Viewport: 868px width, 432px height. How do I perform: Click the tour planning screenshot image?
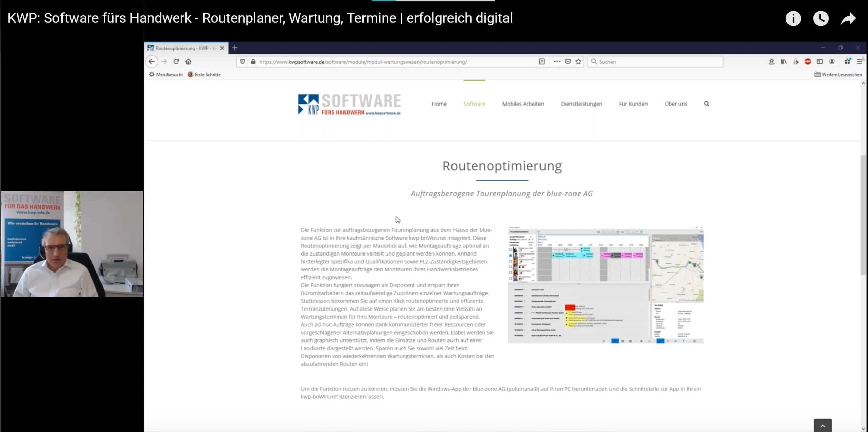pyautogui.click(x=605, y=285)
